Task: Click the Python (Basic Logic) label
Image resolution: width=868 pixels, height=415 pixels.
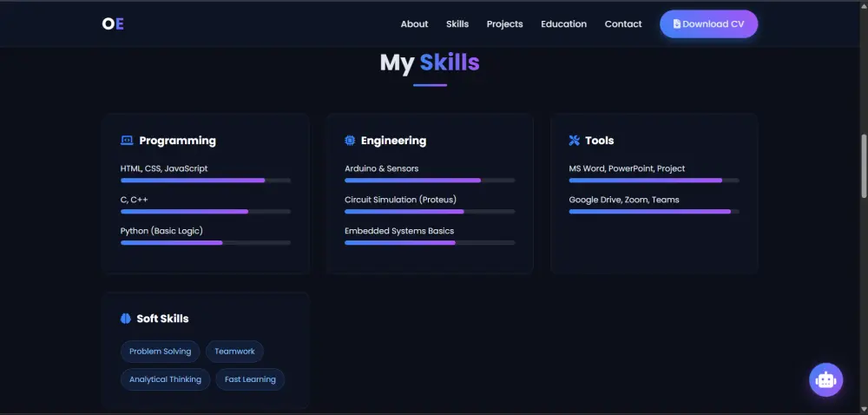Action: (x=161, y=231)
